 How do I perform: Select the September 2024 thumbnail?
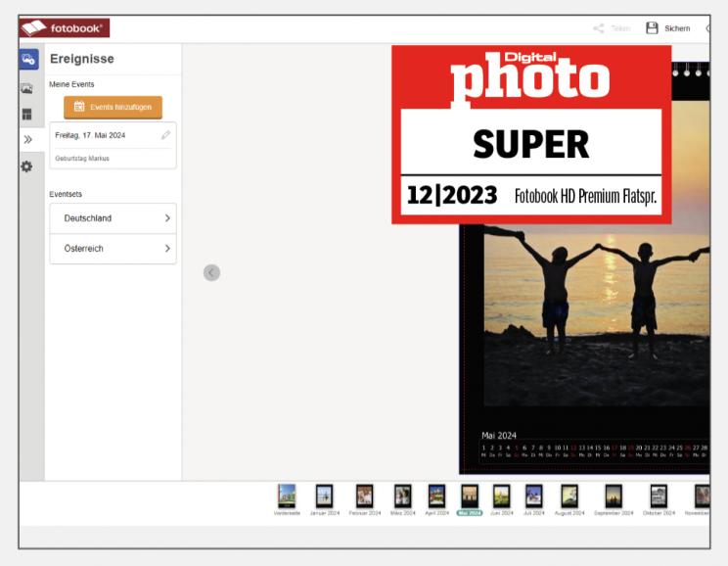[x=614, y=496]
